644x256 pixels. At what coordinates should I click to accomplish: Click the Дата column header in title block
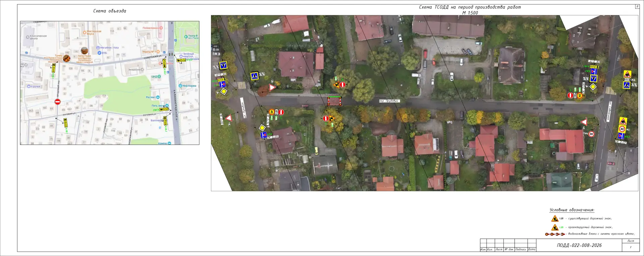coord(532,250)
